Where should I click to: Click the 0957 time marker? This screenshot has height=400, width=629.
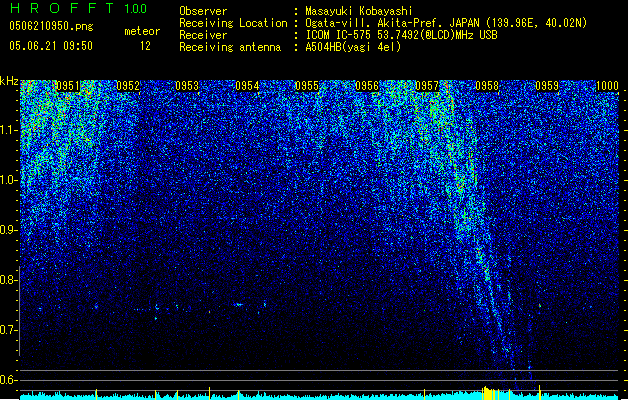(427, 86)
